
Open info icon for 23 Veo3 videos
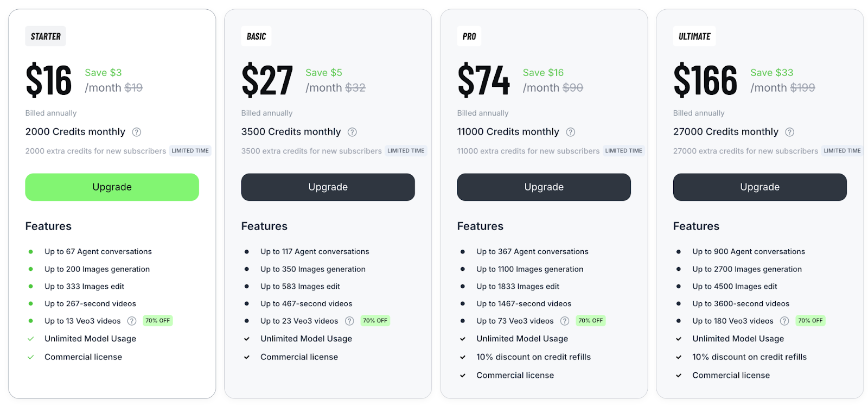coord(349,321)
